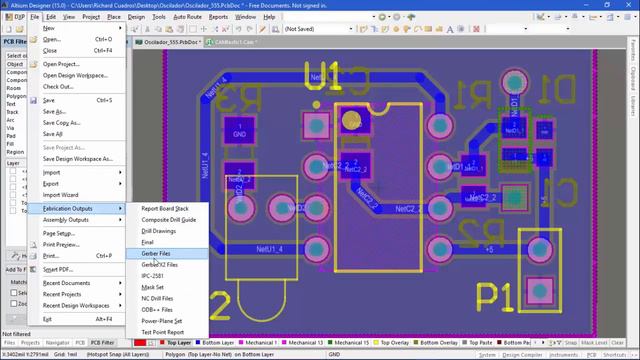Click the Open Project folder icon
The height and width of the screenshot is (360, 640).
pyautogui.click(x=34, y=64)
